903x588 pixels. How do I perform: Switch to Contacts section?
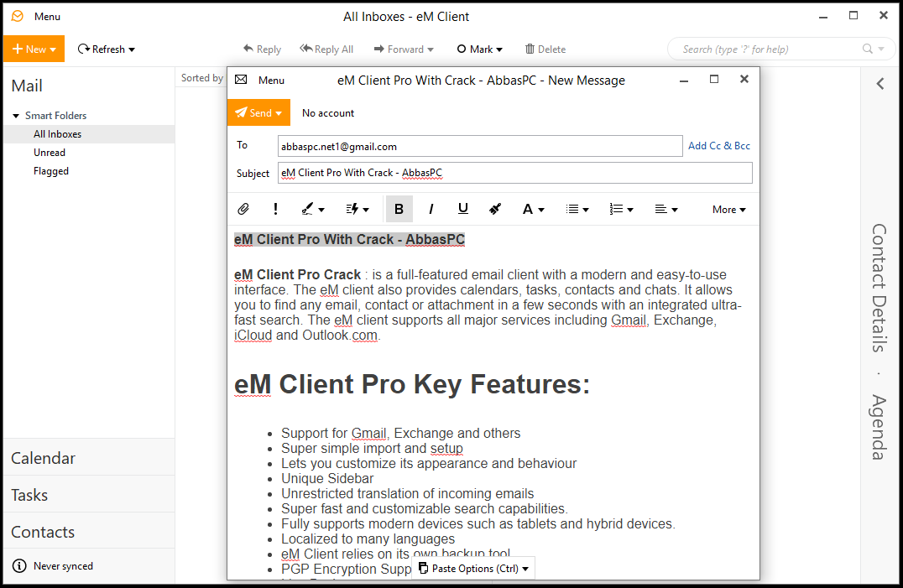89,532
